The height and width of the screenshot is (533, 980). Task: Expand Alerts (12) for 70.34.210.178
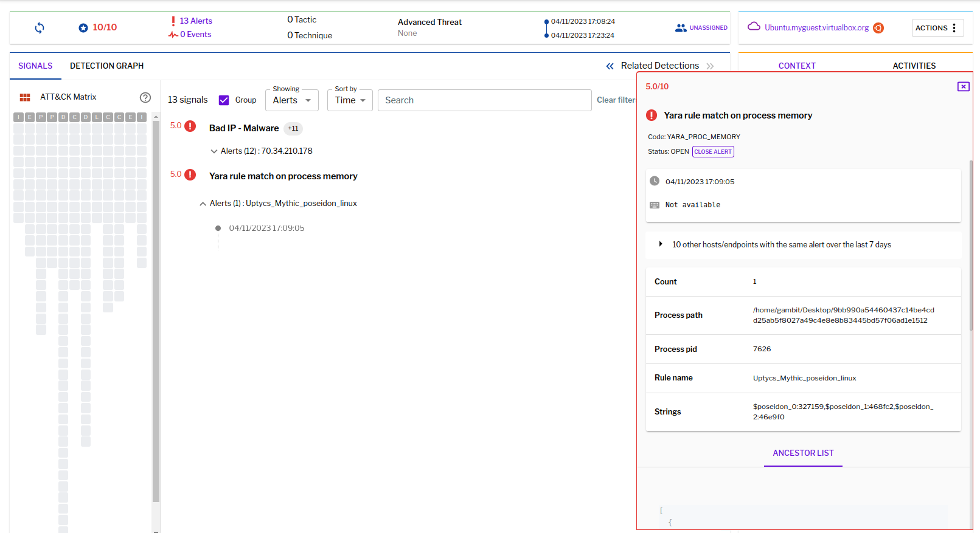(x=214, y=151)
